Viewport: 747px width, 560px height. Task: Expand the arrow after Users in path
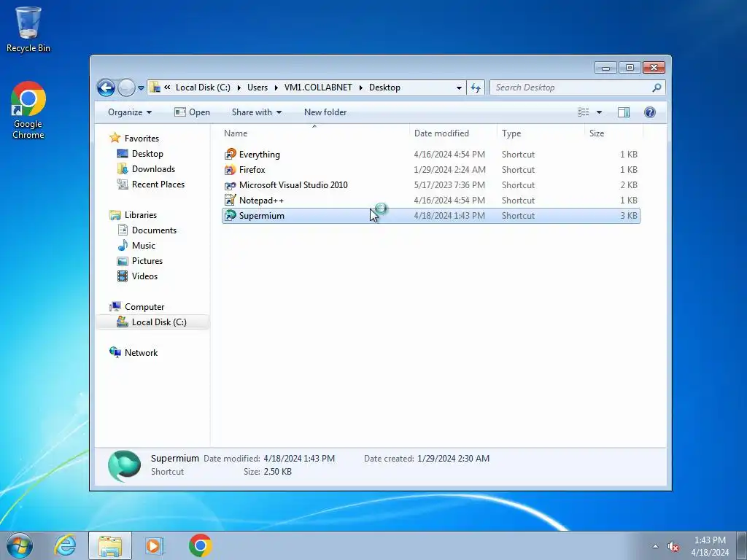[276, 87]
